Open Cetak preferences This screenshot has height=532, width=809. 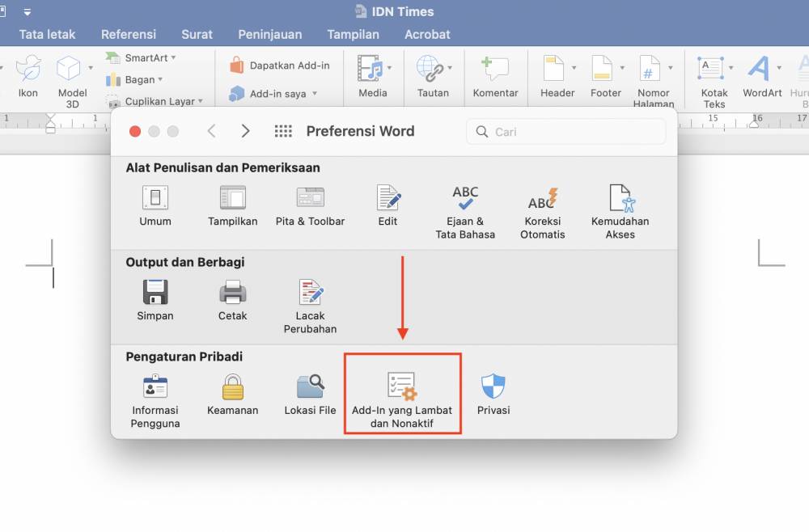(x=233, y=300)
